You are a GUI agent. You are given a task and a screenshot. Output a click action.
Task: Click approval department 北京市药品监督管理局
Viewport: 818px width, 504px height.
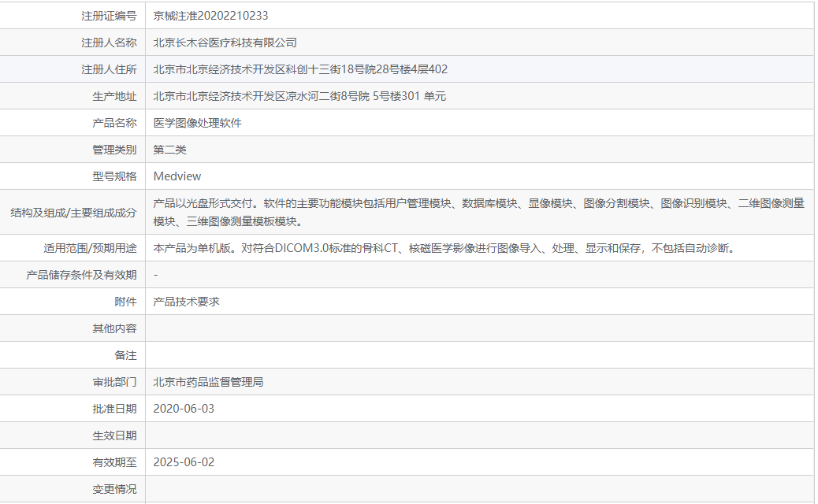208,382
